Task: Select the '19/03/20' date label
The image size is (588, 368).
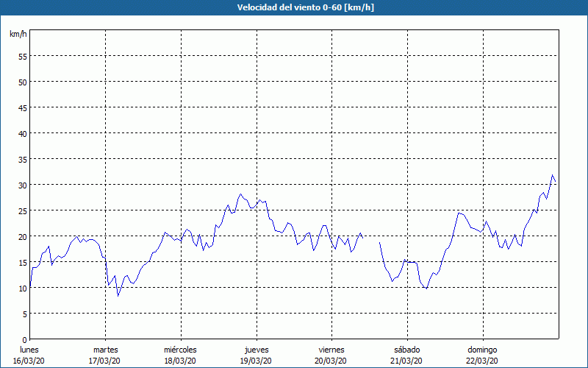Action: coord(256,361)
